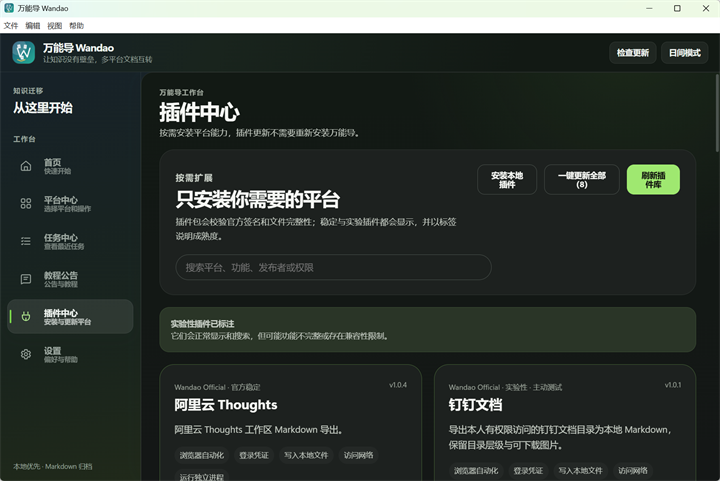Click 登录凭证 tag on 钉钉文档 card
This screenshot has width=720, height=481.
pos(528,470)
